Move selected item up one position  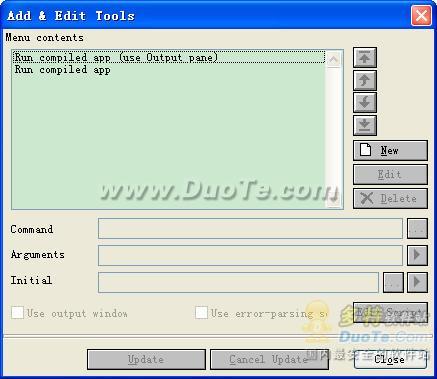[365, 80]
